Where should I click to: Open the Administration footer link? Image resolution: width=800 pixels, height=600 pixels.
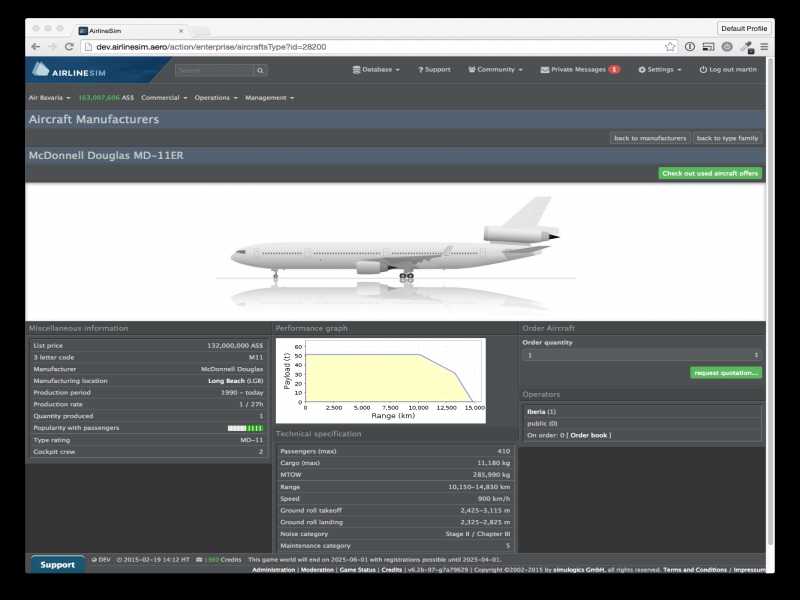(x=273, y=570)
